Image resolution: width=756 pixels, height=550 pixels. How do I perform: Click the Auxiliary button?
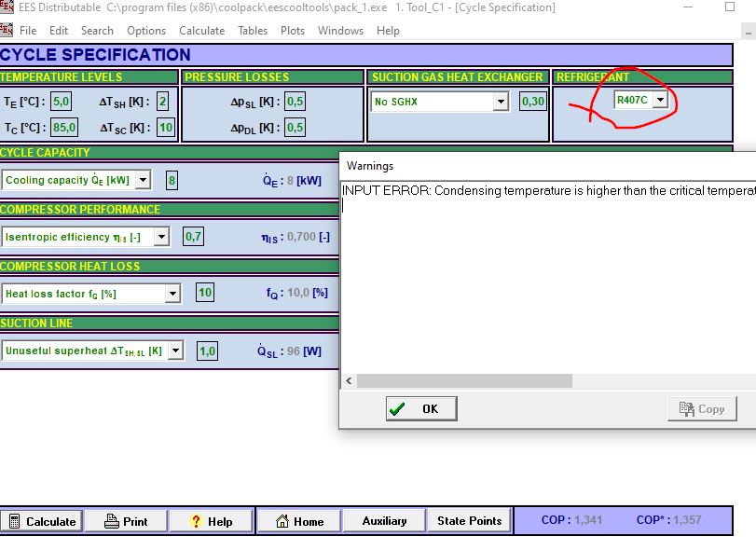(x=384, y=521)
